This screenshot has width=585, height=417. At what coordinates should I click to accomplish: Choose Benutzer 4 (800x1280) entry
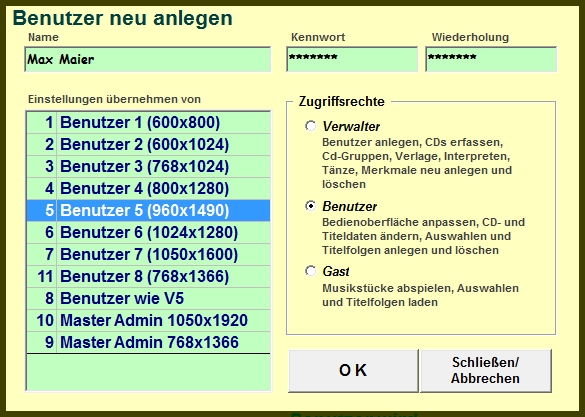148,188
